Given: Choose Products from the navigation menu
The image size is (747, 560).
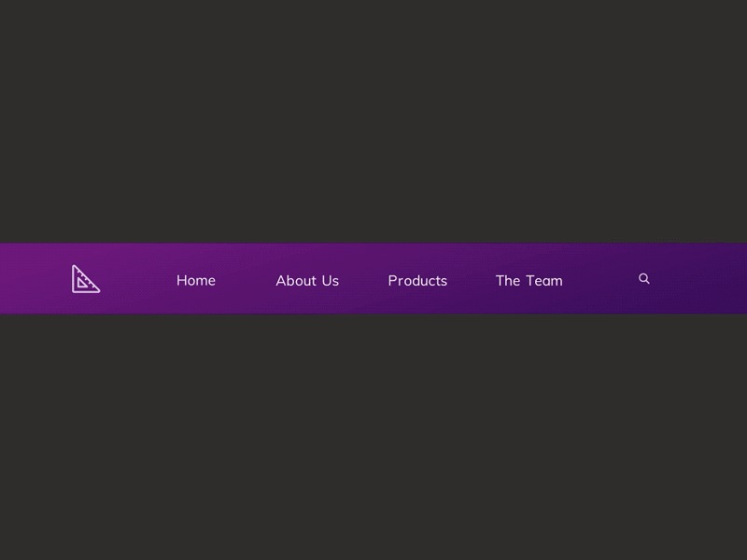Looking at the screenshot, I should click(417, 280).
